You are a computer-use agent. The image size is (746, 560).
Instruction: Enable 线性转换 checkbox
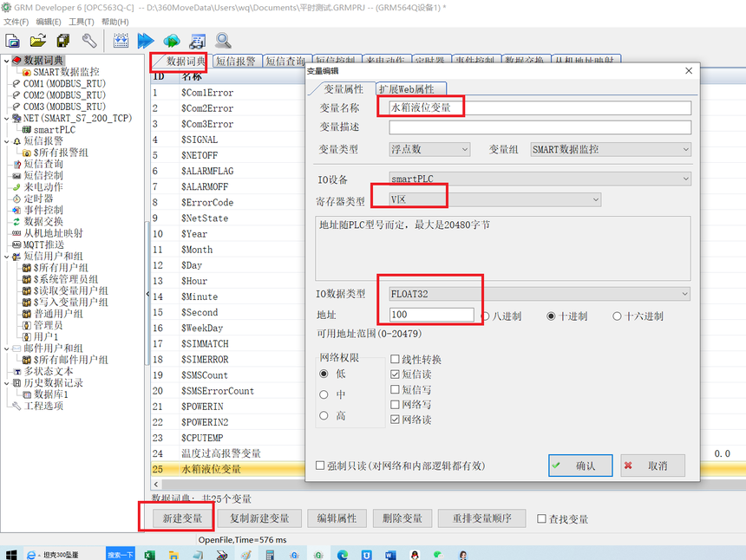coord(395,359)
